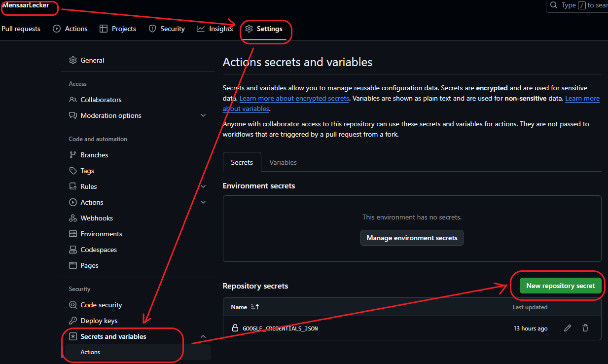This screenshot has width=608, height=364.
Task: Click the tag icon next to Tags
Action: [x=73, y=171]
